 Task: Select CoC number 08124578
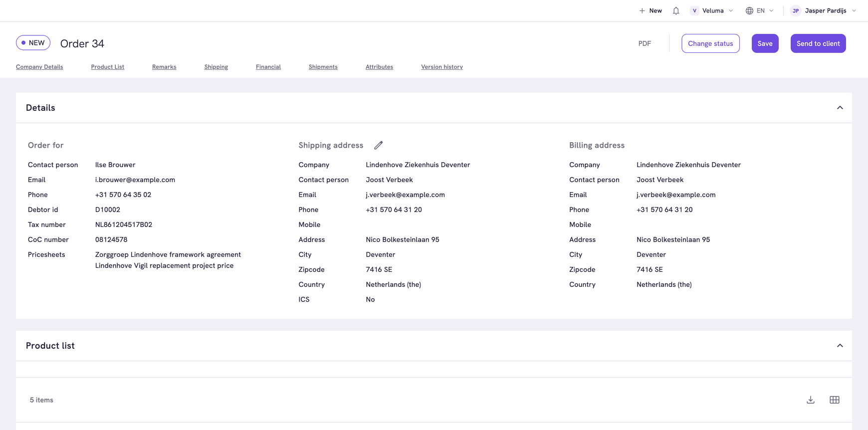[x=111, y=239]
